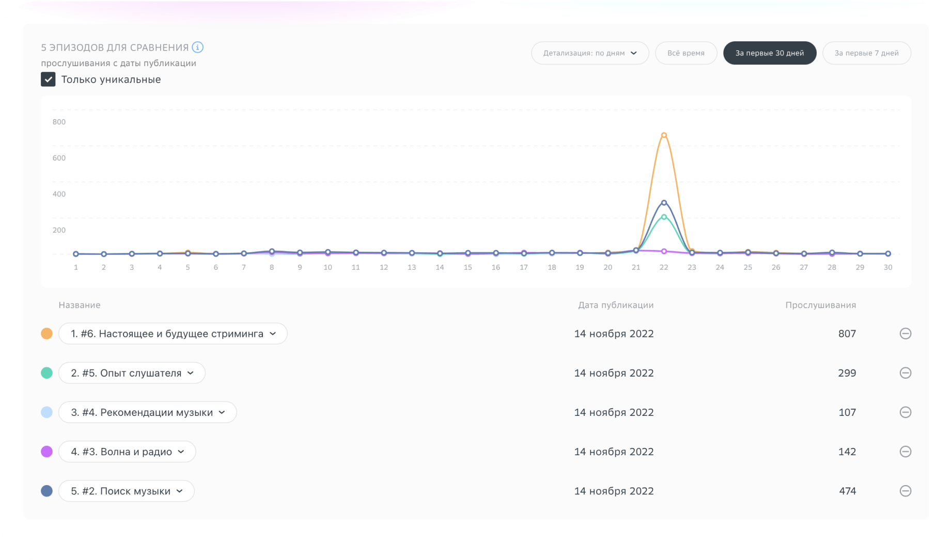
Task: Remove episode #3 Волна и радио from comparison
Action: pyautogui.click(x=905, y=452)
